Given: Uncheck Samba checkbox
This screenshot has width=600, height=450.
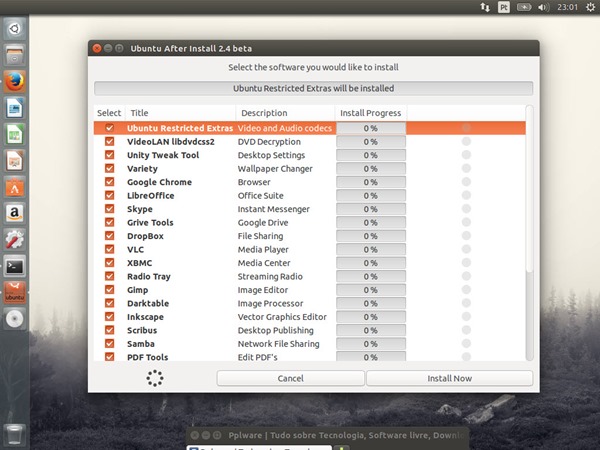Looking at the screenshot, I should [x=109, y=343].
